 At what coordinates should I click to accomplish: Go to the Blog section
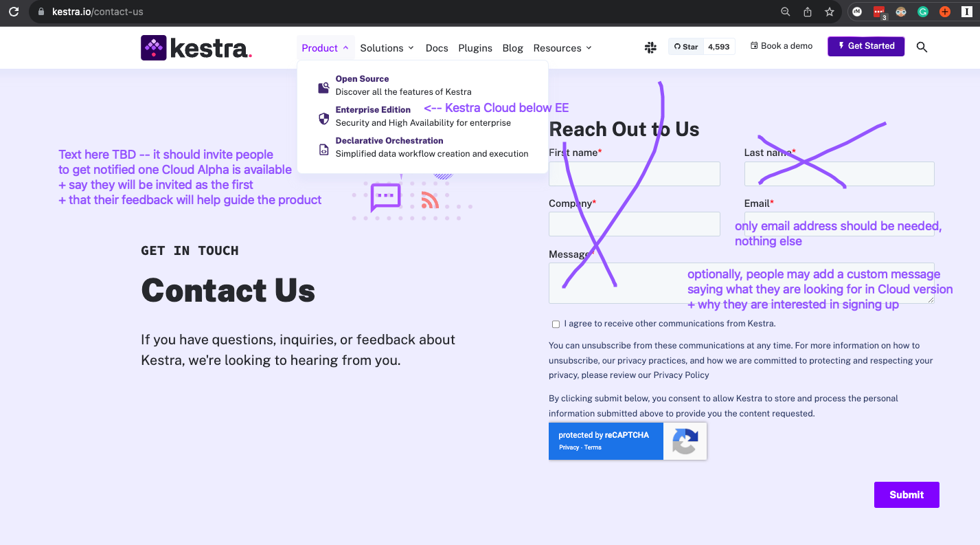[x=512, y=47]
